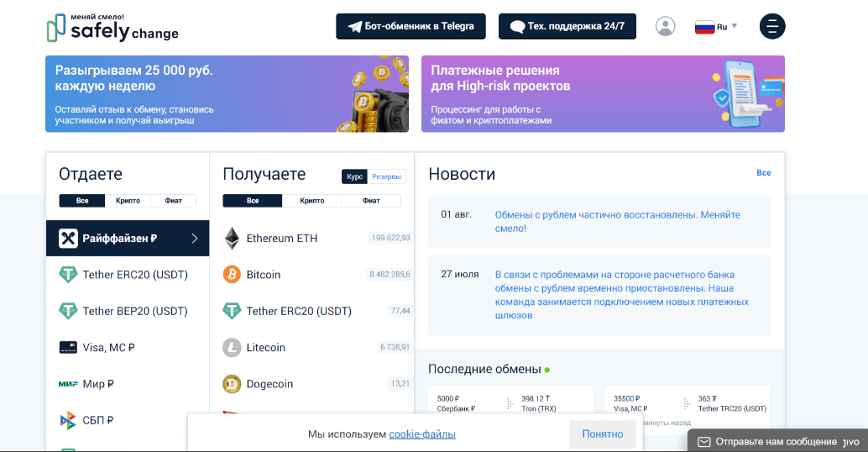Click the Dogecoin coin icon

click(x=232, y=384)
